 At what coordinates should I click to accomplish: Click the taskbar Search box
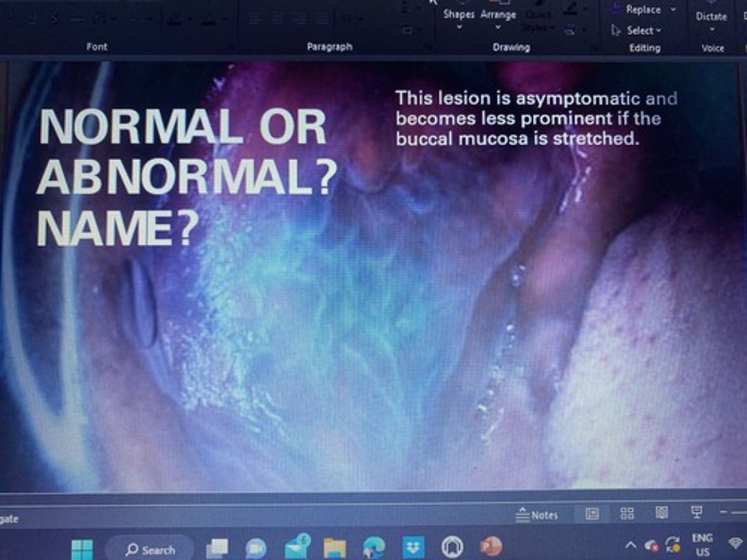150,550
